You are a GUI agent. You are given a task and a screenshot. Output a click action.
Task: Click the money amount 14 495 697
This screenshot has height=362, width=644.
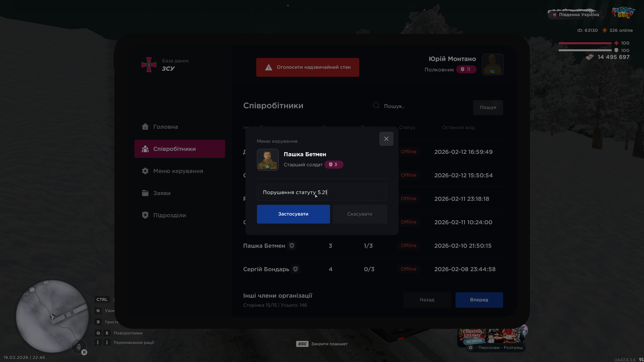click(x=613, y=57)
